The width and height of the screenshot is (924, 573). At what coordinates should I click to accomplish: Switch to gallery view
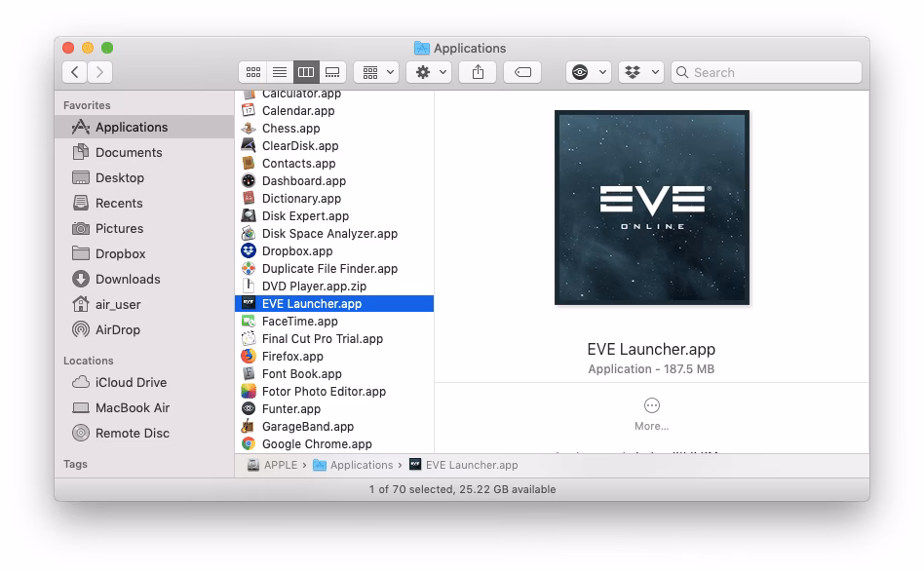[x=332, y=72]
